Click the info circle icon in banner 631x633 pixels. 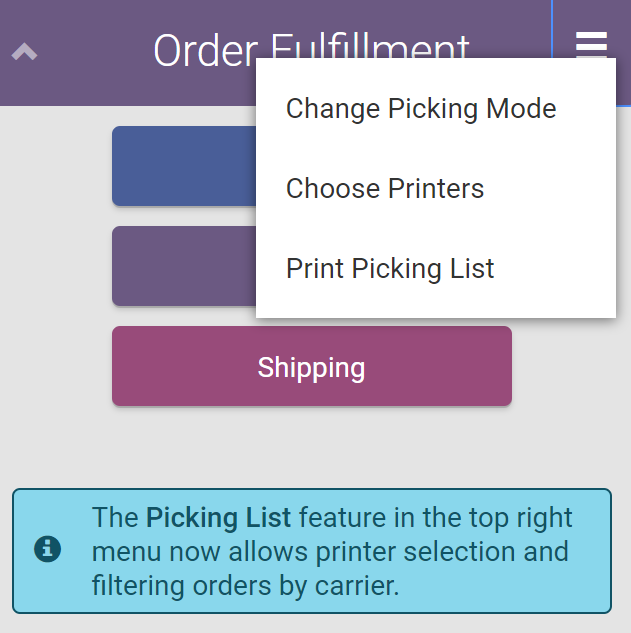[x=48, y=549]
